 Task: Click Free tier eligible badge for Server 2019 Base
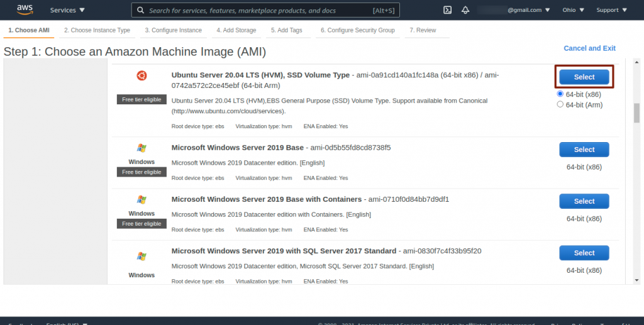[x=142, y=172]
